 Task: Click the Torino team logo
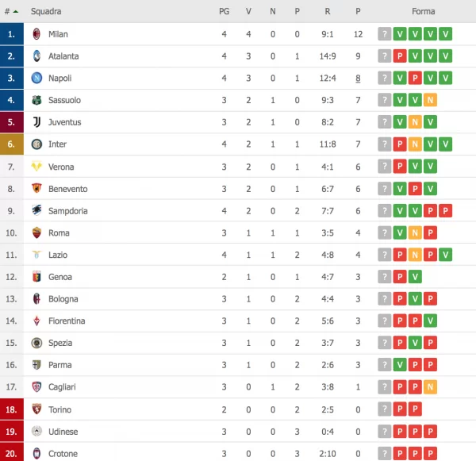click(36, 409)
